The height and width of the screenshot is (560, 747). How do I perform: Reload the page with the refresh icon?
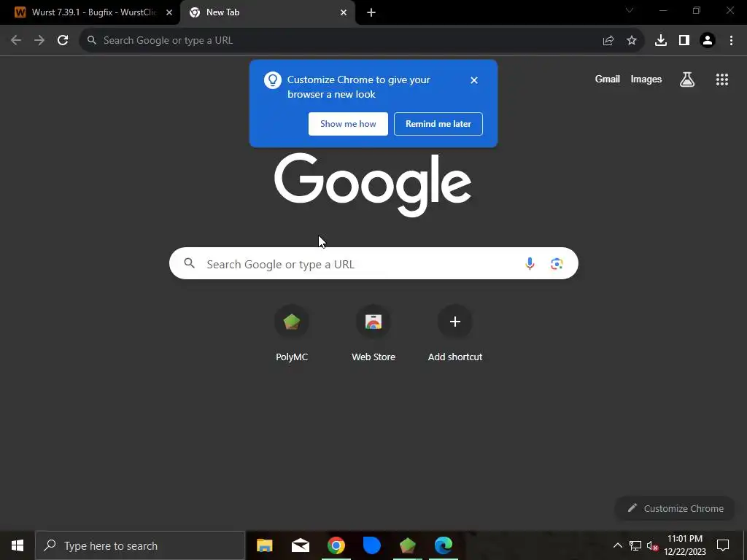(x=63, y=41)
